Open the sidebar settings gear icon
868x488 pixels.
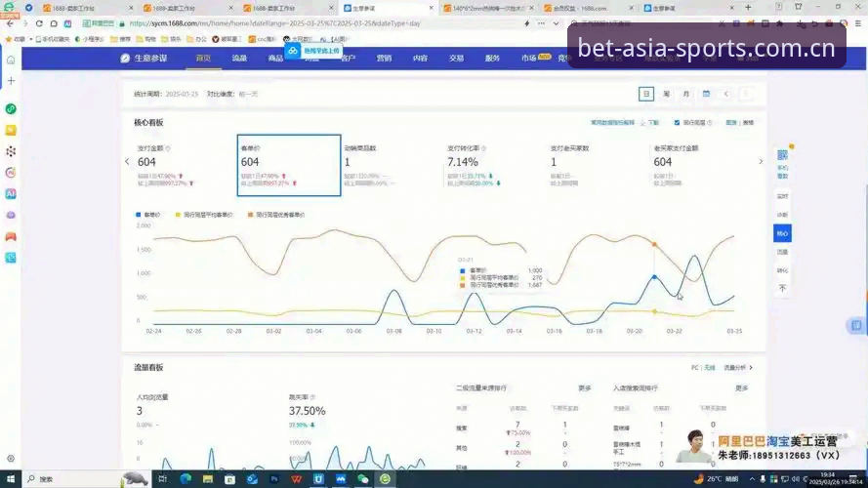pos(11,459)
